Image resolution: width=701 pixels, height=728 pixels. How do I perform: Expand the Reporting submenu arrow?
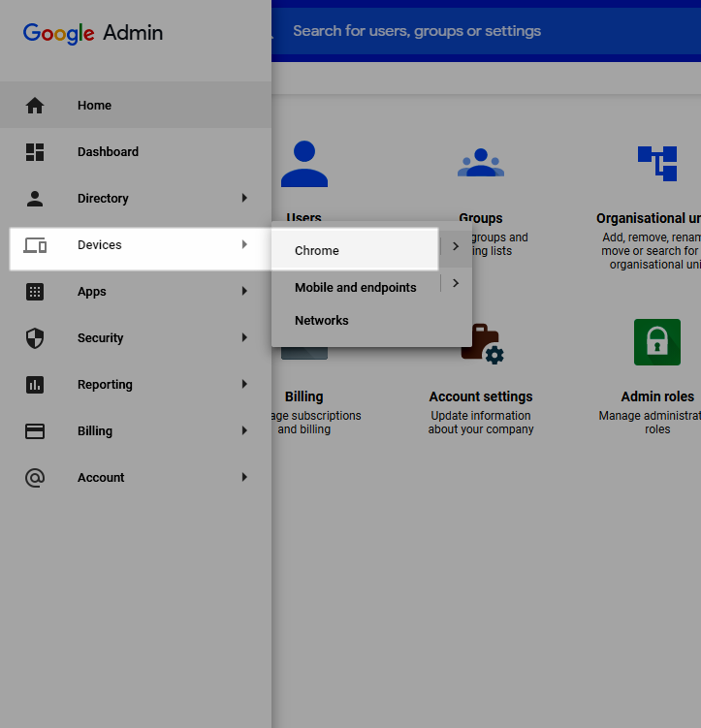(244, 384)
